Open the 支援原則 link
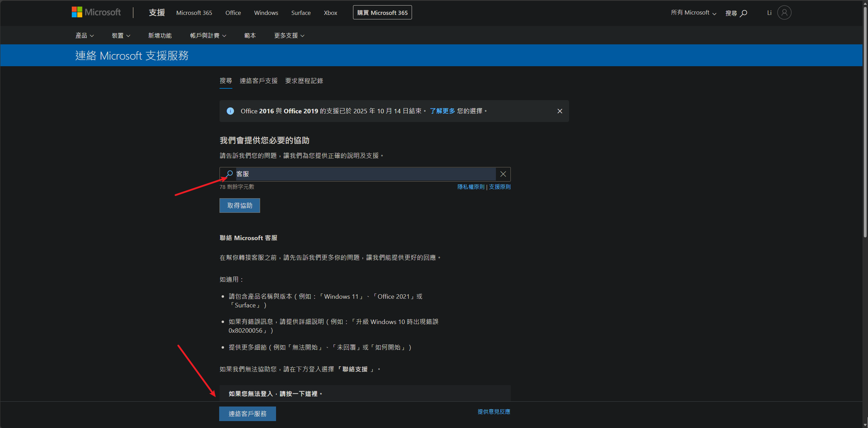Viewport: 868px width, 428px height. (500, 187)
